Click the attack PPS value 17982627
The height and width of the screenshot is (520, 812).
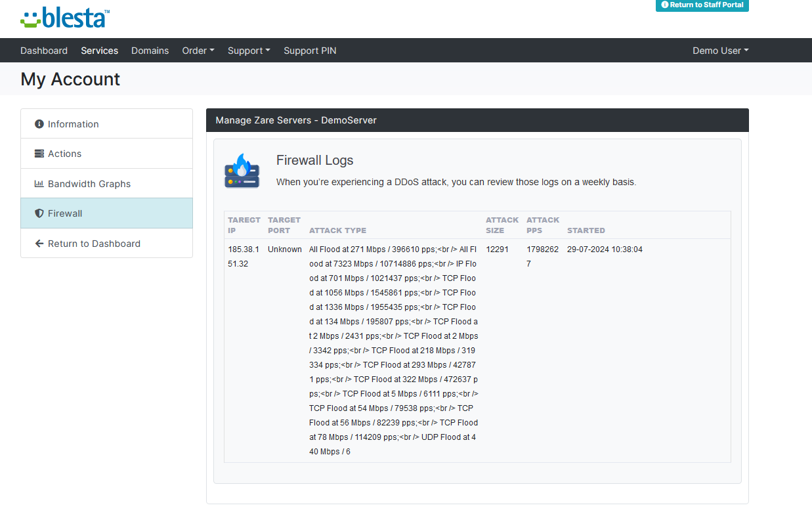coord(543,257)
